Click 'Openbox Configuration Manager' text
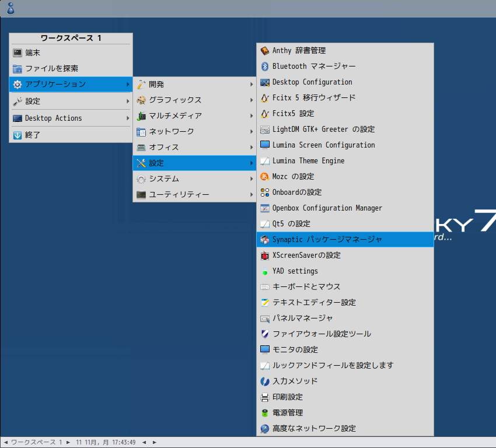Screen dimensions: 496x448 [x=327, y=208]
